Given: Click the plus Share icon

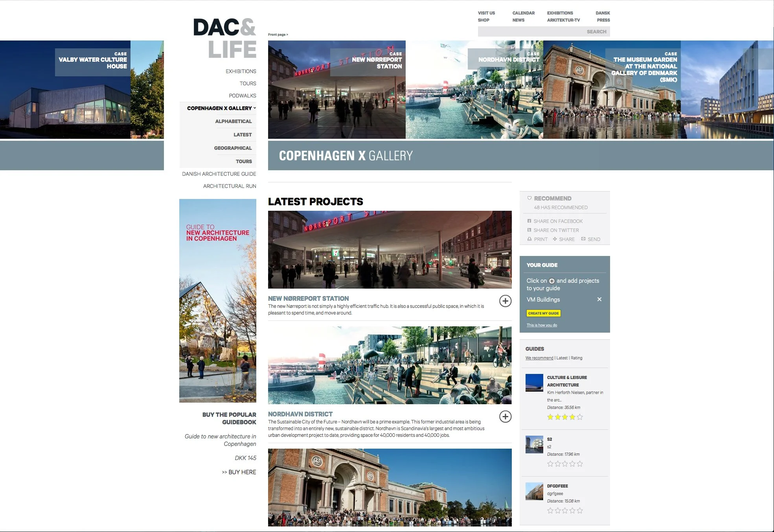Looking at the screenshot, I should pyautogui.click(x=555, y=239).
